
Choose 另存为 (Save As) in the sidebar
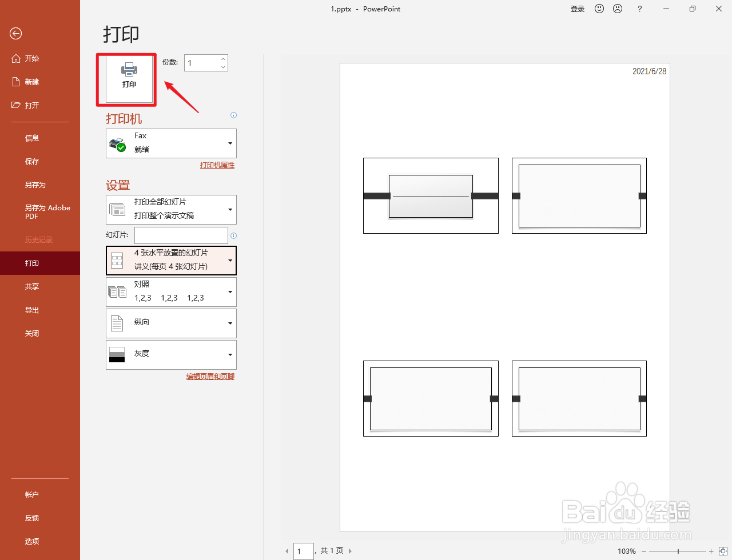(x=40, y=185)
